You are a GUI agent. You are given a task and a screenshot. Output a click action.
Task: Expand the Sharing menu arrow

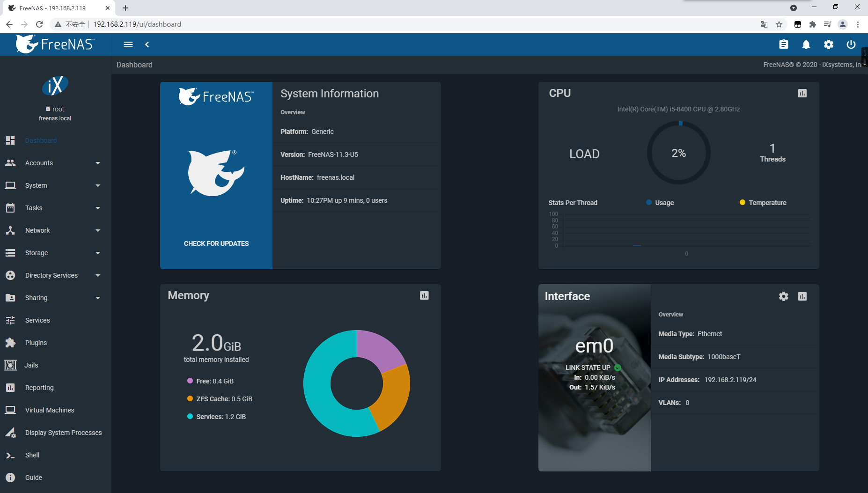point(98,298)
